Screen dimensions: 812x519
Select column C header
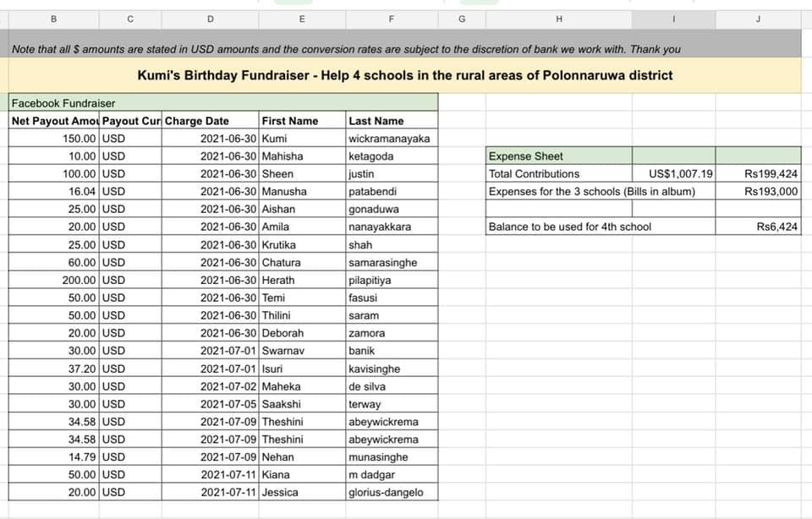(x=130, y=19)
